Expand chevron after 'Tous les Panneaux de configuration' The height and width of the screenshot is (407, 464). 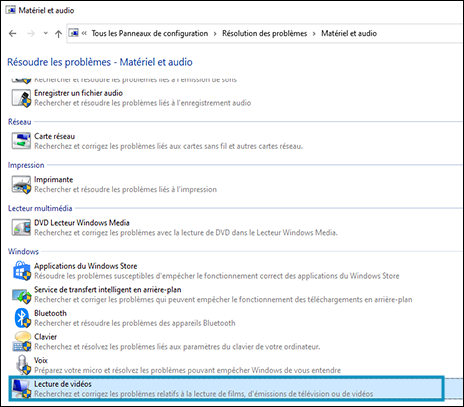(x=215, y=34)
